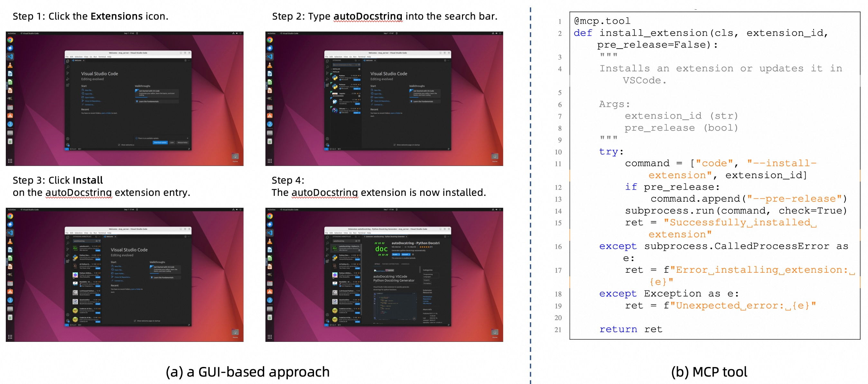Click Accounts icon in Step 4 activity bar

(x=327, y=315)
